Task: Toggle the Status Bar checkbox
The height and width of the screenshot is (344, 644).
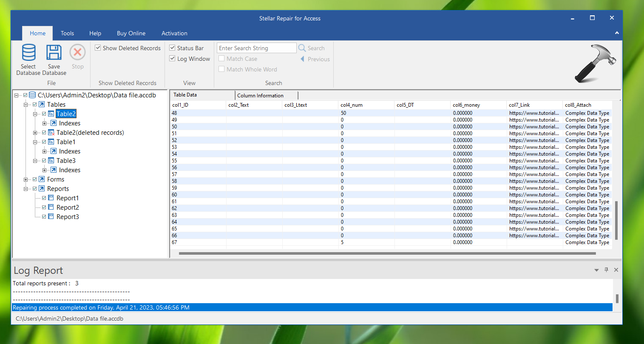Action: 172,48
